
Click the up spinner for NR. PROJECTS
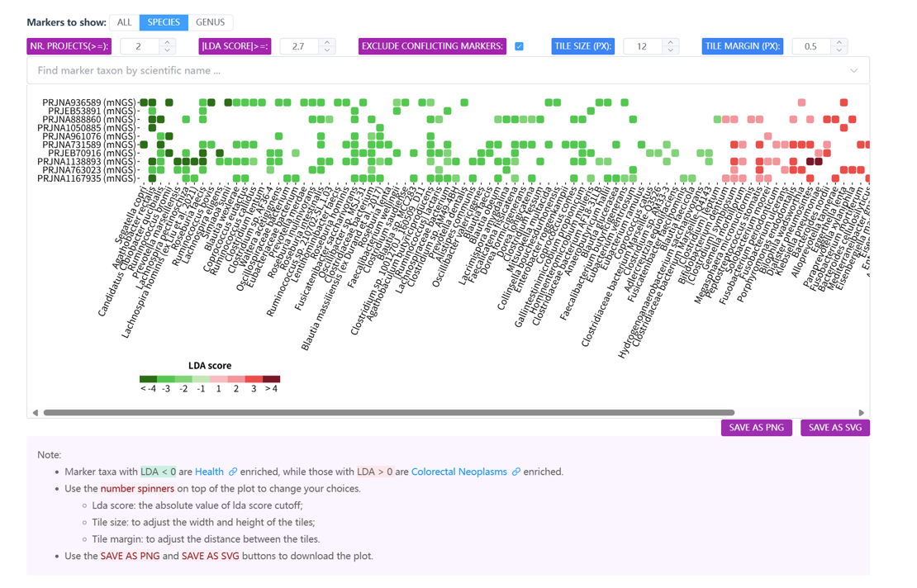[x=168, y=42]
